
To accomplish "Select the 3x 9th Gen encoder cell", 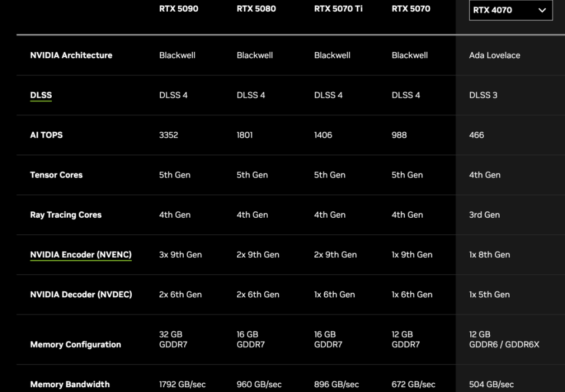I will tap(180, 255).
